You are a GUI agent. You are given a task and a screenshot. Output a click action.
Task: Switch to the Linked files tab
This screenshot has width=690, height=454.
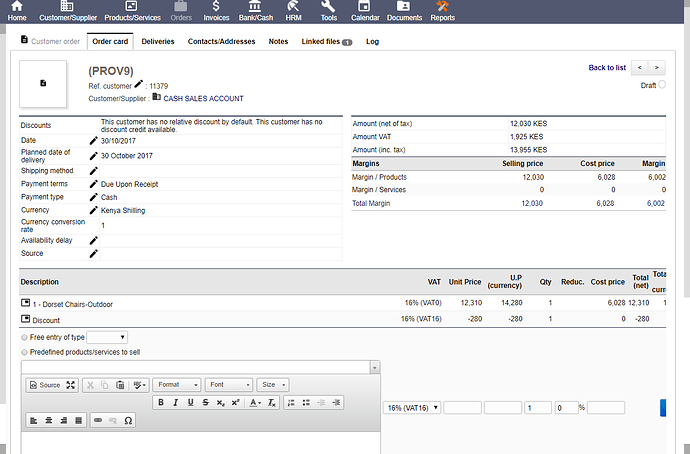[327, 41]
